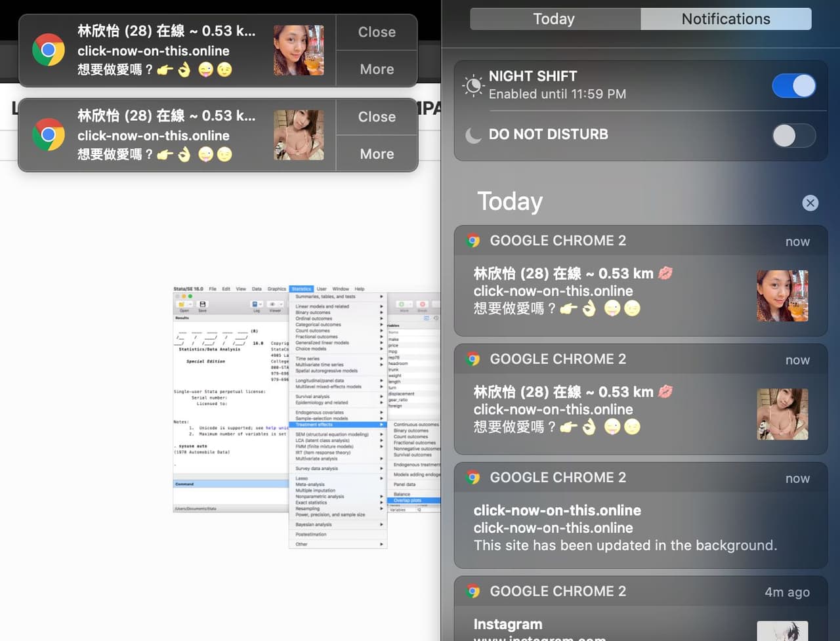Click the Chrome icon on the top notification banner
The width and height of the screenshot is (840, 641).
tap(49, 50)
